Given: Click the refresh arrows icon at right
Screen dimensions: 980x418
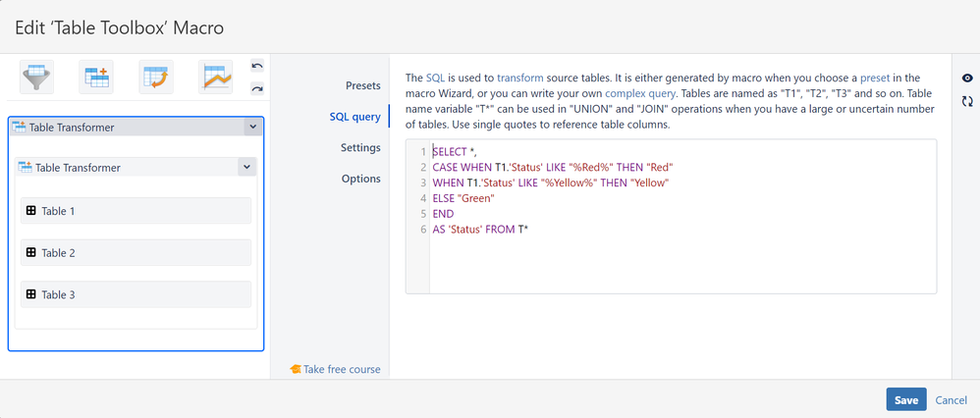Looking at the screenshot, I should click(967, 101).
